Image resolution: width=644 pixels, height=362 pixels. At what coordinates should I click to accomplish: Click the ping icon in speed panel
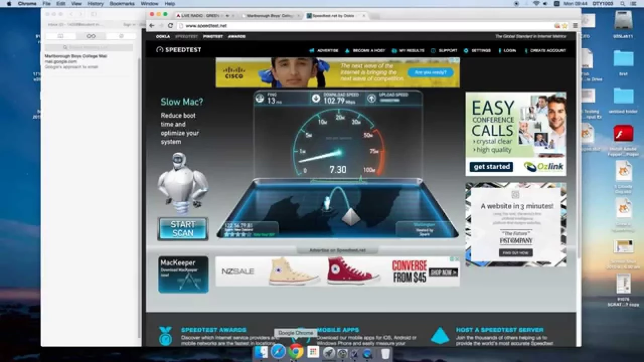coord(260,99)
